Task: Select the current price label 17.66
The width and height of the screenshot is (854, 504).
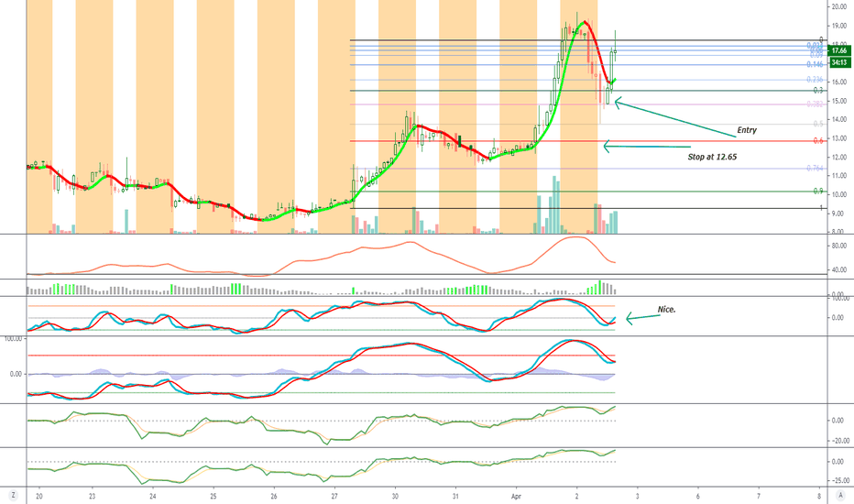Action: 839,50
